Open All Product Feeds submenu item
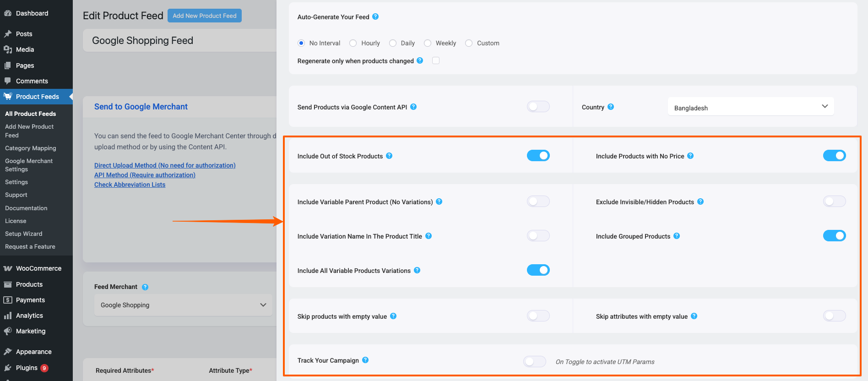The height and width of the screenshot is (381, 868). point(31,114)
